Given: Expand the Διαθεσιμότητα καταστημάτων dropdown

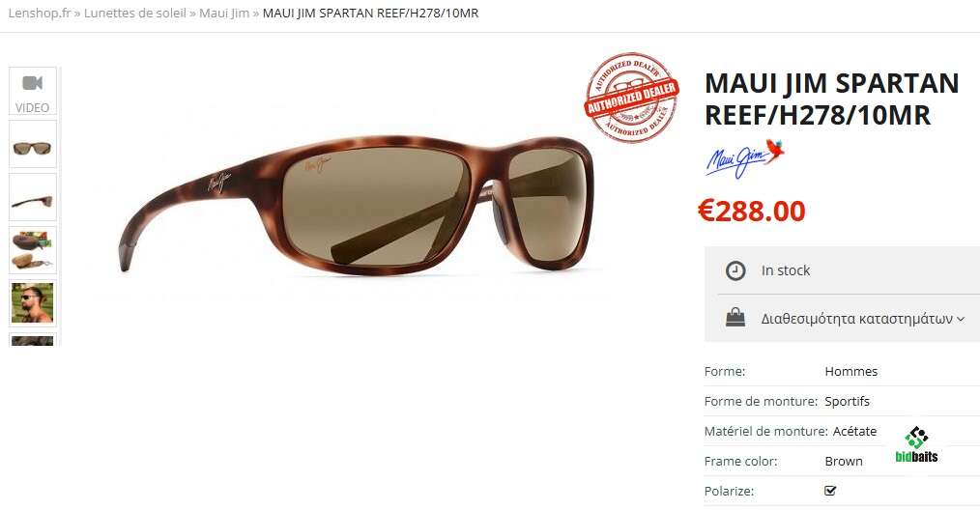Looking at the screenshot, I should tap(862, 319).
